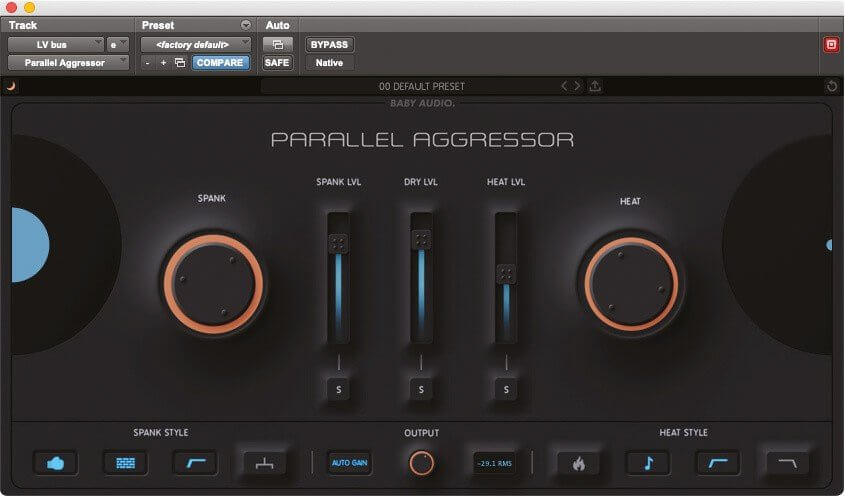Click the Track header label
This screenshot has width=845, height=496.
point(23,25)
